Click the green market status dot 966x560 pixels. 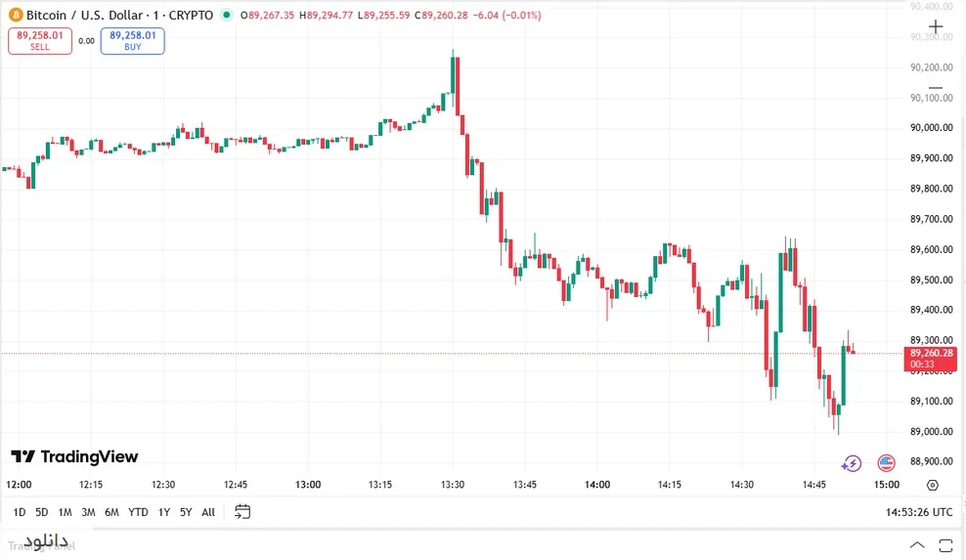pyautogui.click(x=228, y=16)
